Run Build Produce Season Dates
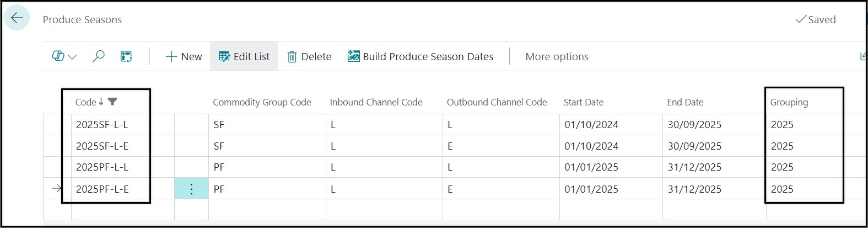Screen dimensions: 868x228 click(420, 56)
